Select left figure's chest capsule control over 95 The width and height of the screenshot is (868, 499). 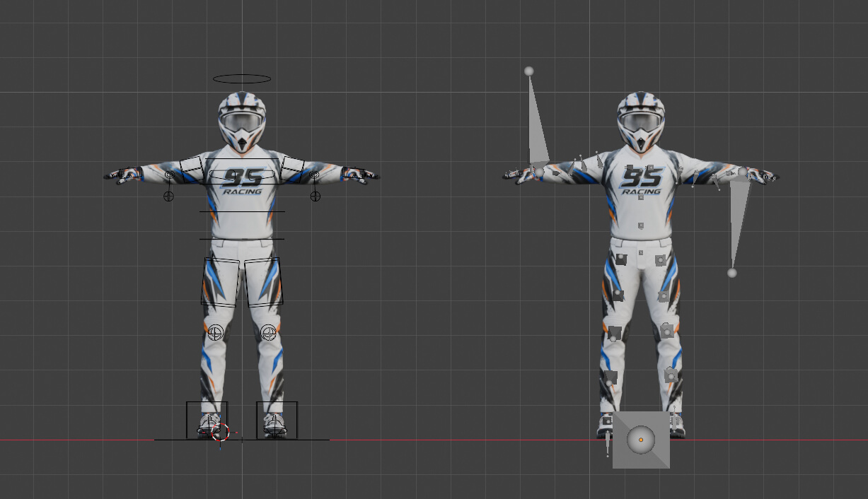point(242,176)
